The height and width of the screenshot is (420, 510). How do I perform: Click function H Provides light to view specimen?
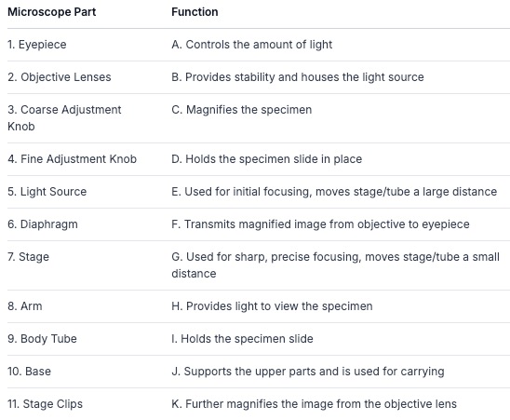pos(272,306)
